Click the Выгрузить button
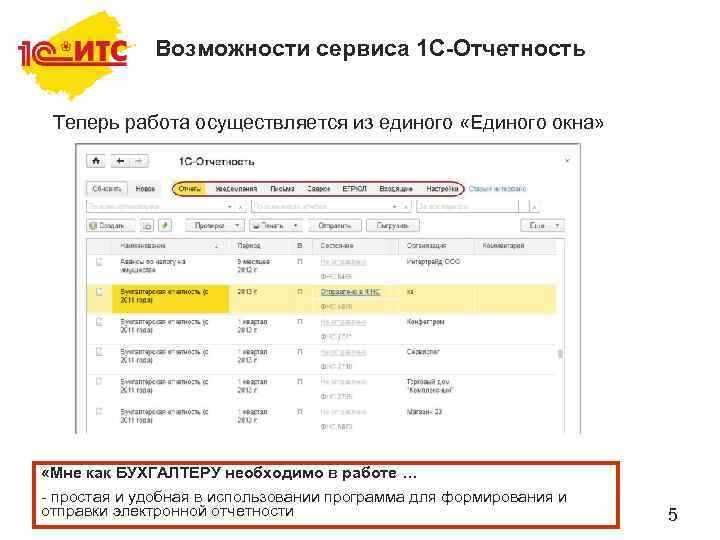Image resolution: width=720 pixels, height=540 pixels. pos(393,225)
